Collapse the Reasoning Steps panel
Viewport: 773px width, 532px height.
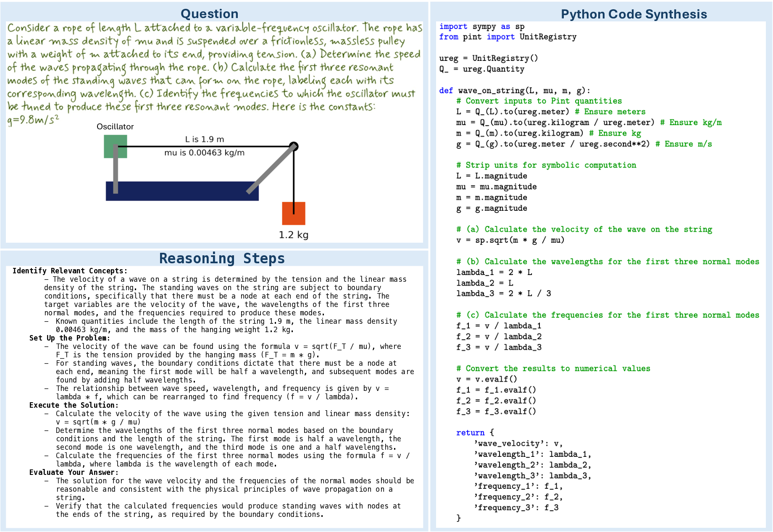221,258
